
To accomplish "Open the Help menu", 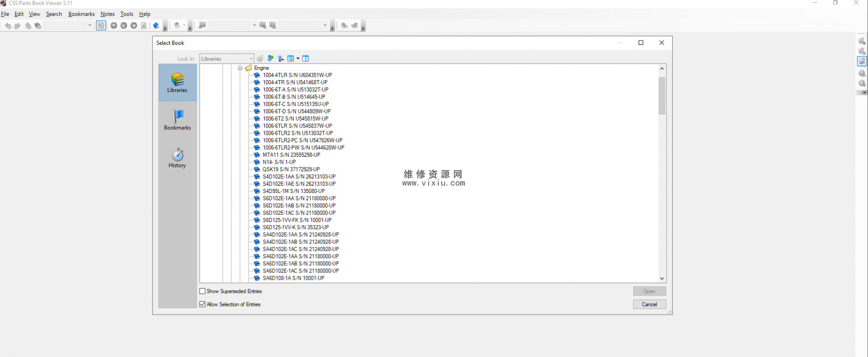I will point(145,14).
